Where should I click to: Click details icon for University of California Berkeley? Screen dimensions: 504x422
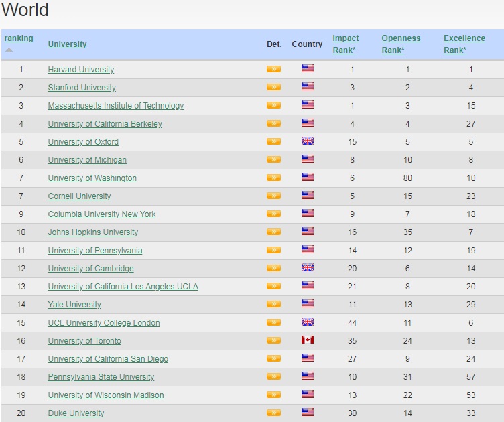coord(273,123)
